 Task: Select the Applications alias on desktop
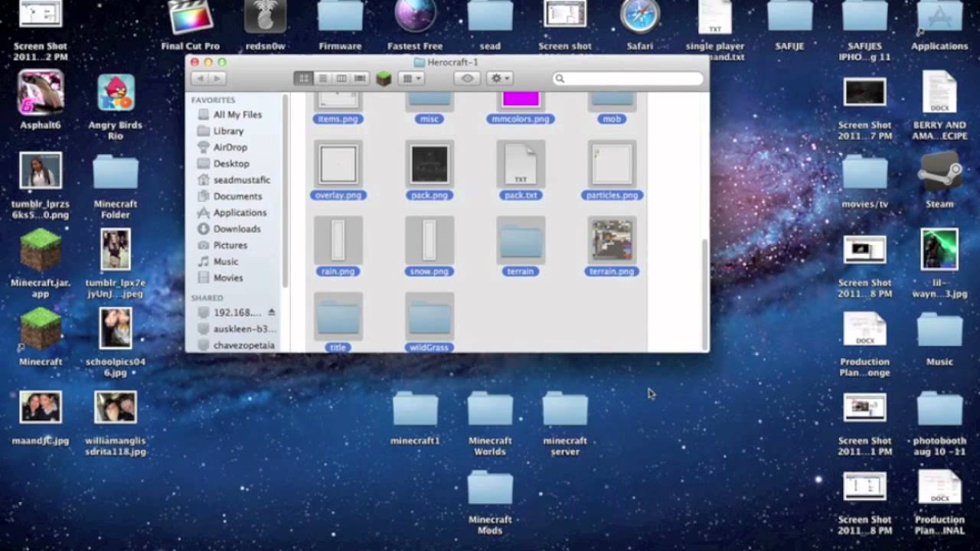point(939,17)
